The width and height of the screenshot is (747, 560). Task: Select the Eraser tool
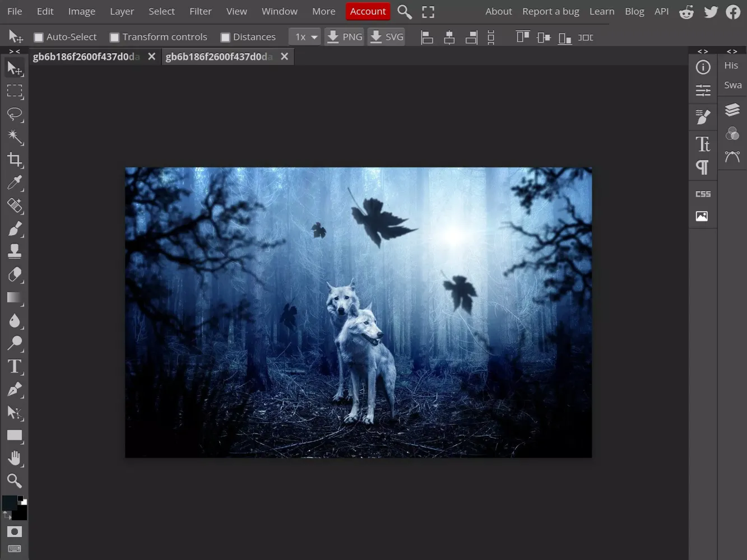15,274
